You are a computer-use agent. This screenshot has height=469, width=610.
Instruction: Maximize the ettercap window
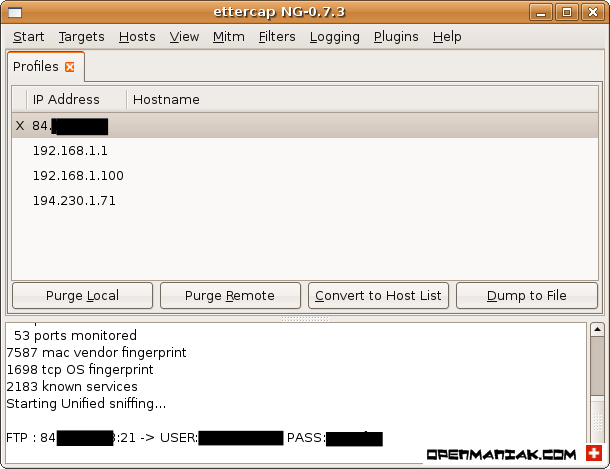567,12
